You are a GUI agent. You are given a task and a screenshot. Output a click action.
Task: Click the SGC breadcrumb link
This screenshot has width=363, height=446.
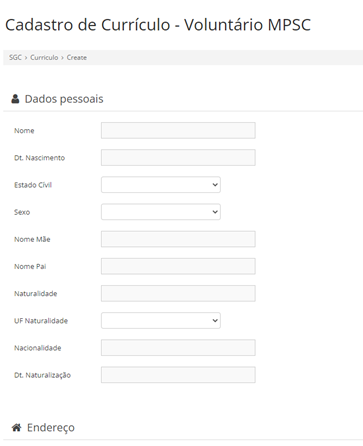[x=15, y=57]
